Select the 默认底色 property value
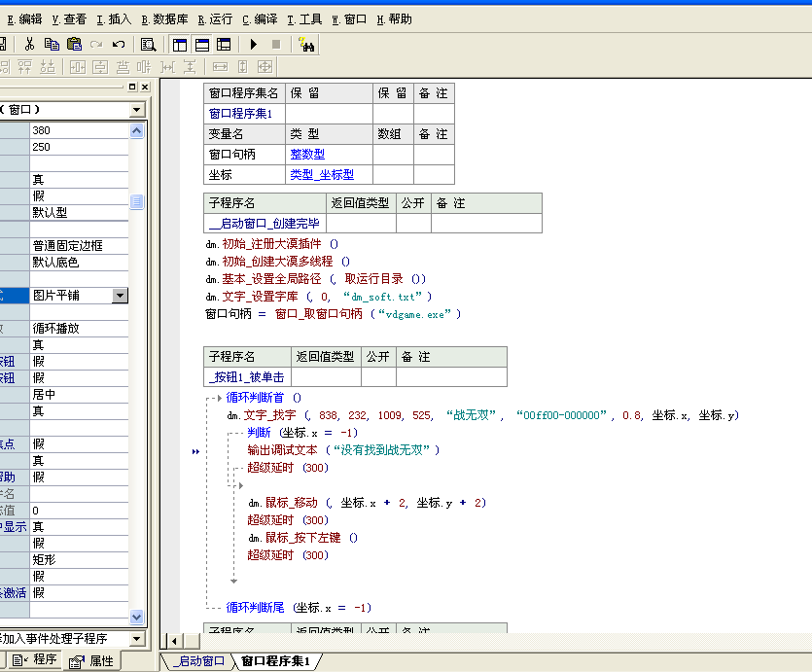812x672 pixels. 79,262
